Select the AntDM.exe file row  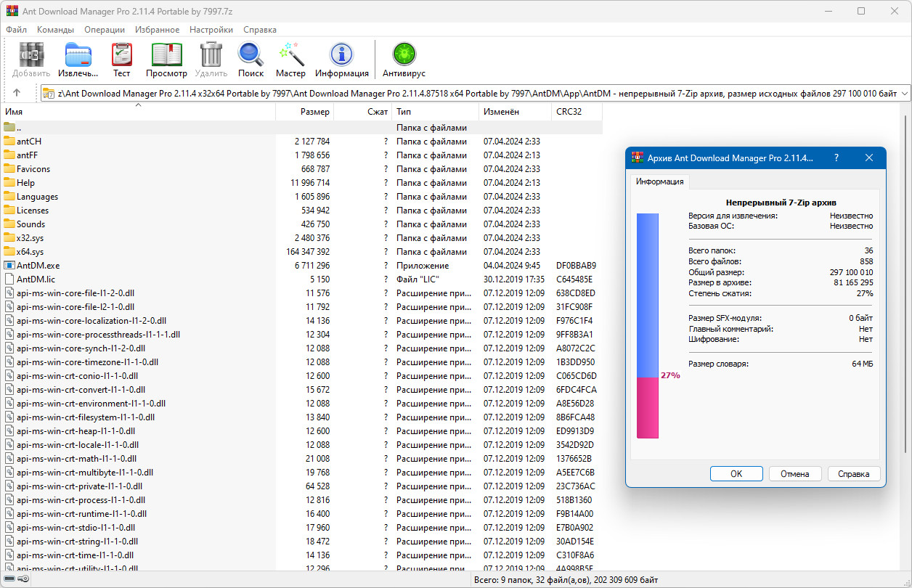(x=38, y=266)
